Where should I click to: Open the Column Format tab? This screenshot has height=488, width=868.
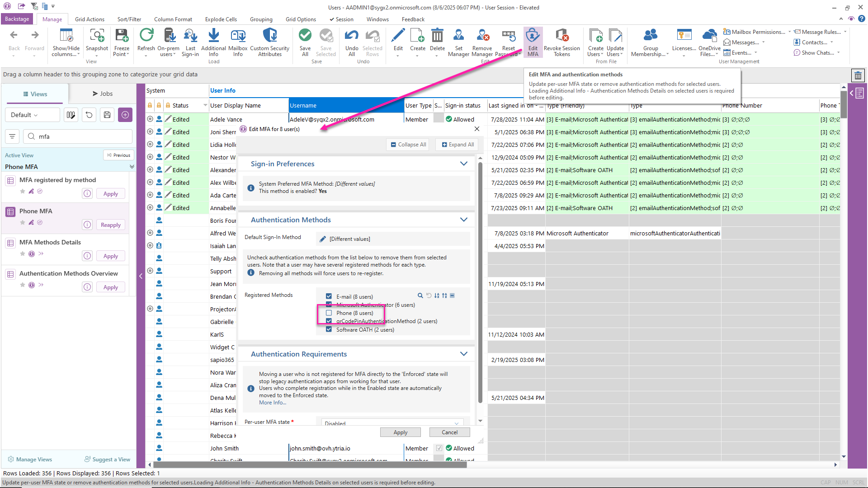[x=173, y=19]
